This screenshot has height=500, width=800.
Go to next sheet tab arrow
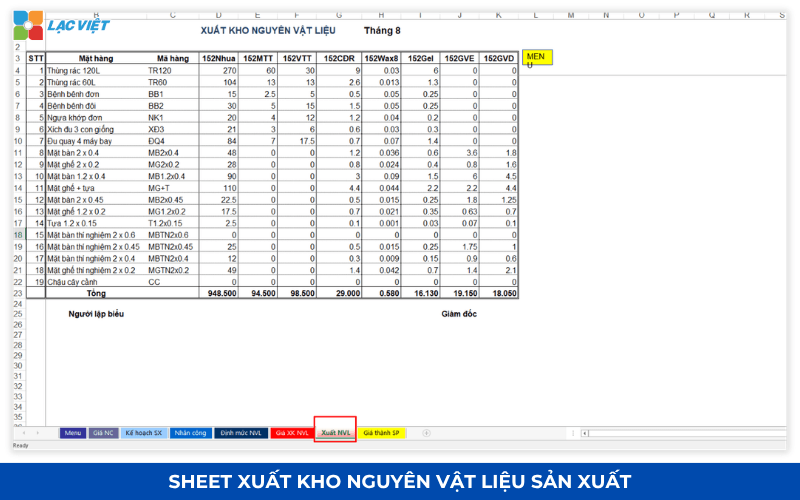click(37, 433)
